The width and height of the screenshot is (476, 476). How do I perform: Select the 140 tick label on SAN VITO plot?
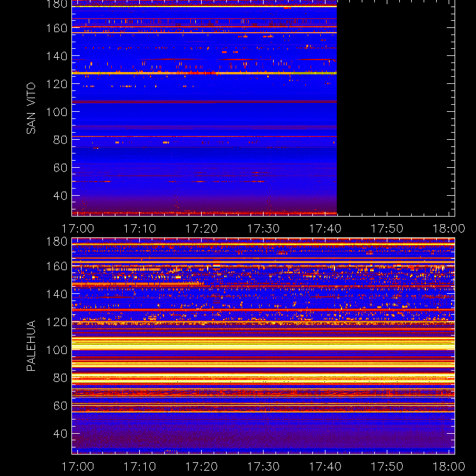coord(57,56)
